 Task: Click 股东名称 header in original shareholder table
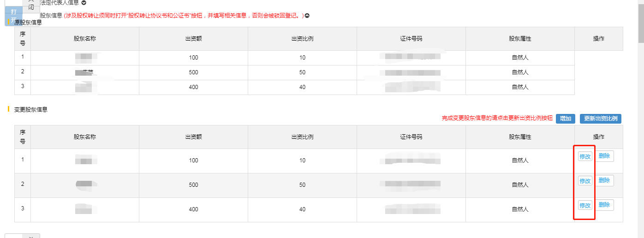pyautogui.click(x=85, y=39)
